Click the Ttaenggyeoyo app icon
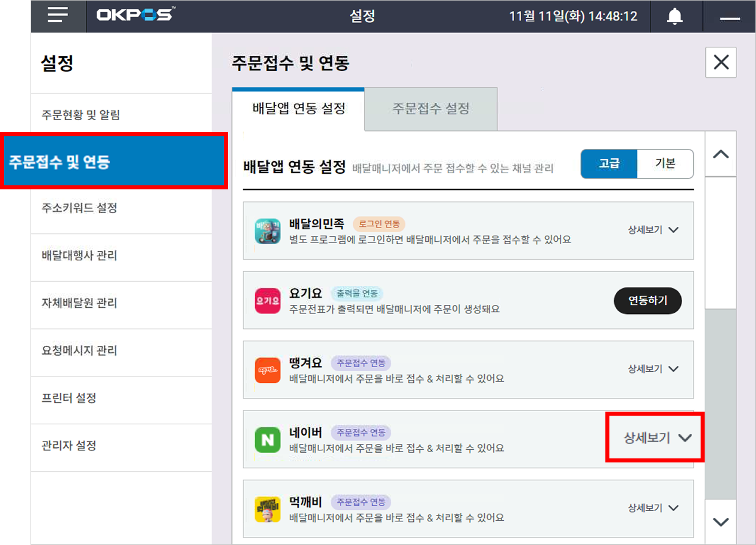The width and height of the screenshot is (756, 545). tap(267, 370)
